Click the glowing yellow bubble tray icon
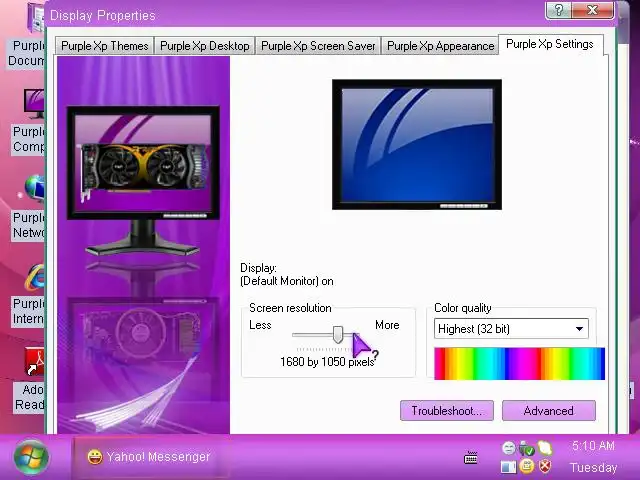 545,448
